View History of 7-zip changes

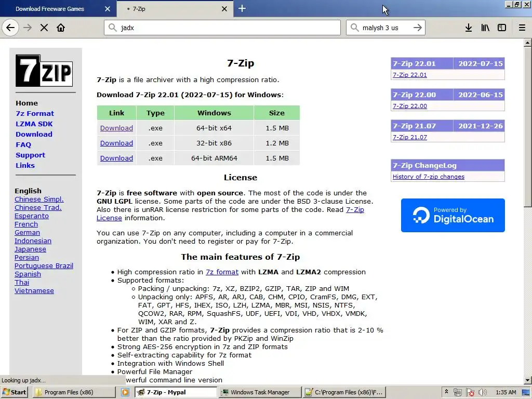click(428, 177)
